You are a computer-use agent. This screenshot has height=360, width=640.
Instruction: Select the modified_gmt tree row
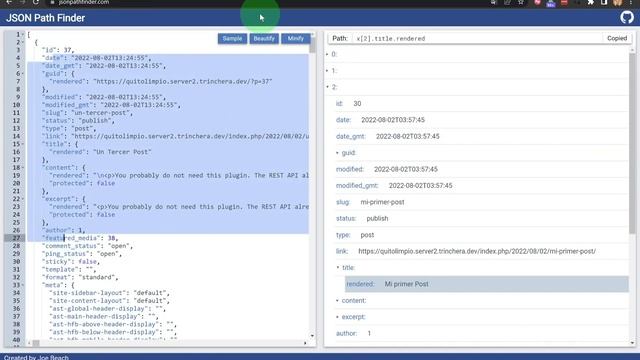(x=482, y=186)
